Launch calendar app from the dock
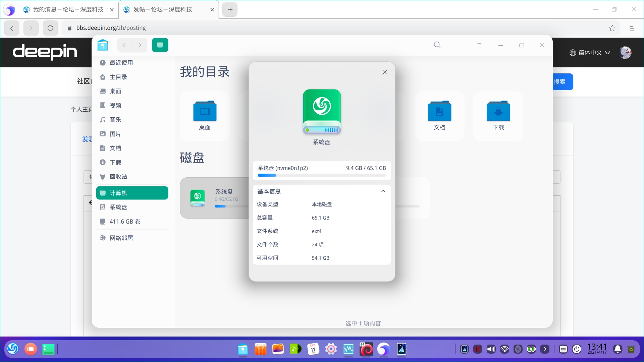The width and height of the screenshot is (644, 362). [313, 349]
